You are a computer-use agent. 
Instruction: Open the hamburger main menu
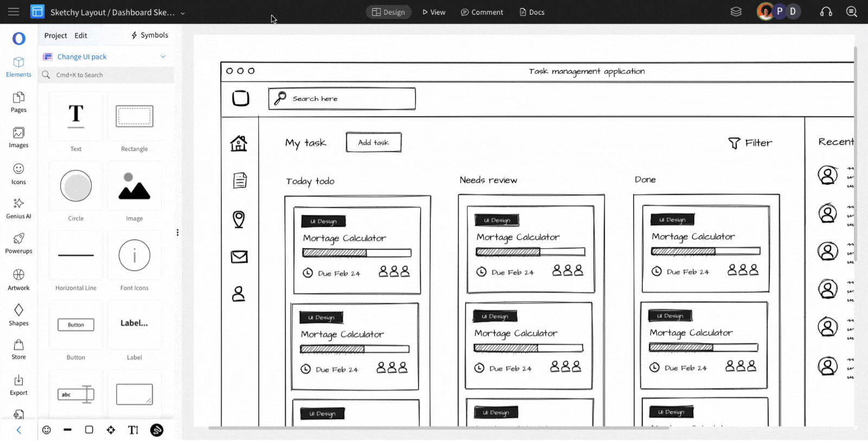[x=14, y=11]
